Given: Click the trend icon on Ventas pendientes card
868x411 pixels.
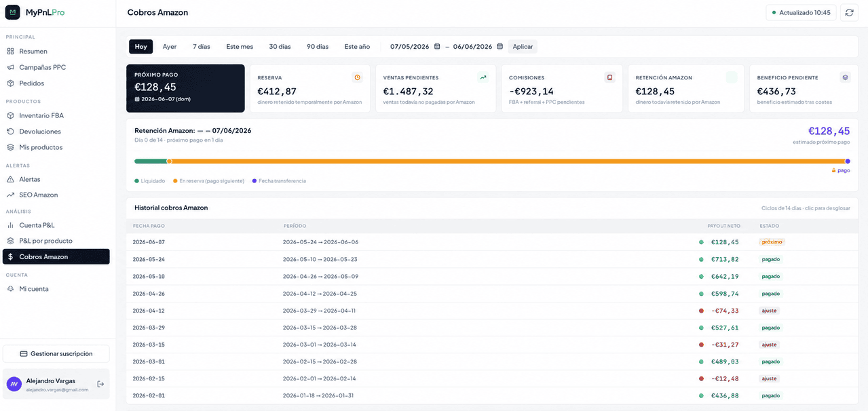Looking at the screenshot, I should [x=483, y=77].
